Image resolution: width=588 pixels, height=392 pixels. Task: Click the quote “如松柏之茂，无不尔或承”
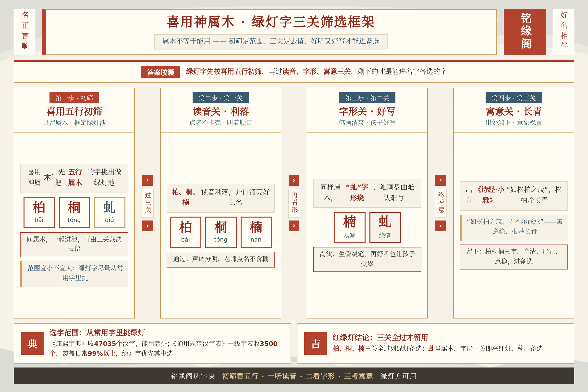[514, 228]
